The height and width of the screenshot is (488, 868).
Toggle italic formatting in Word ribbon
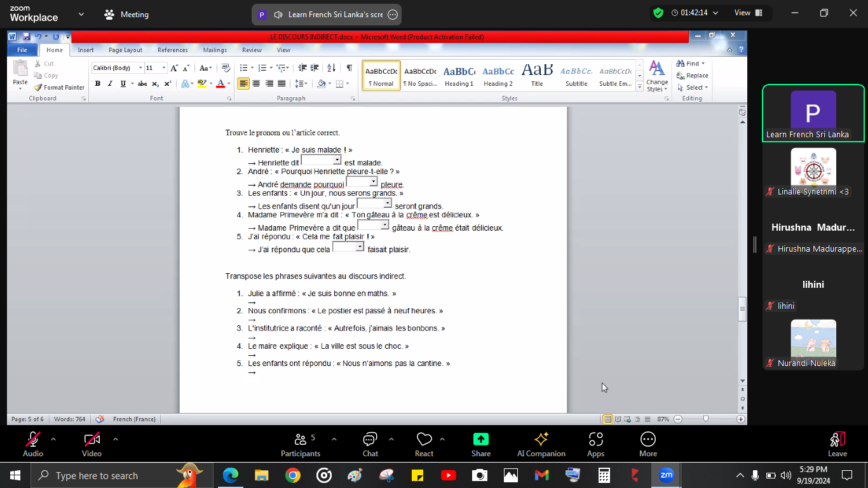point(110,83)
